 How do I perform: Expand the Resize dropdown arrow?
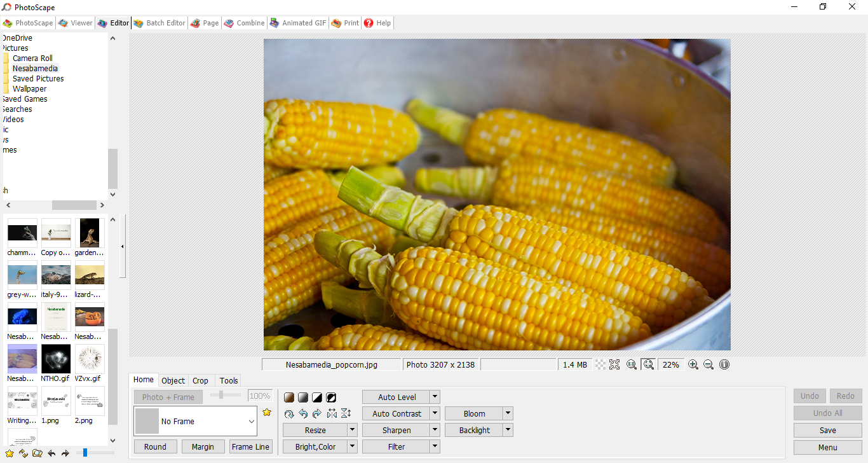pos(353,430)
